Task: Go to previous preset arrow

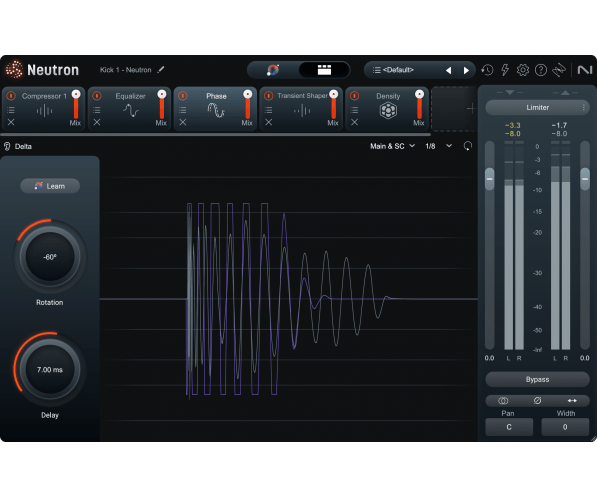Action: click(449, 70)
